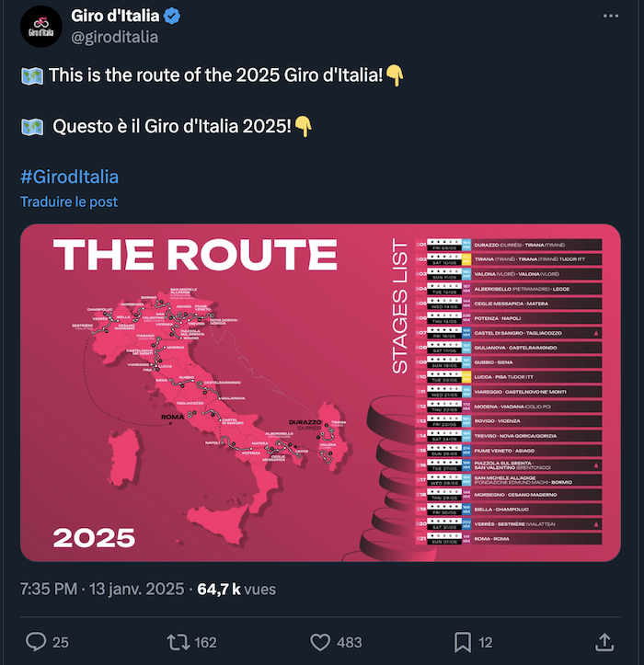Click the repost count 162
The height and width of the screenshot is (665, 644).
pyautogui.click(x=206, y=642)
